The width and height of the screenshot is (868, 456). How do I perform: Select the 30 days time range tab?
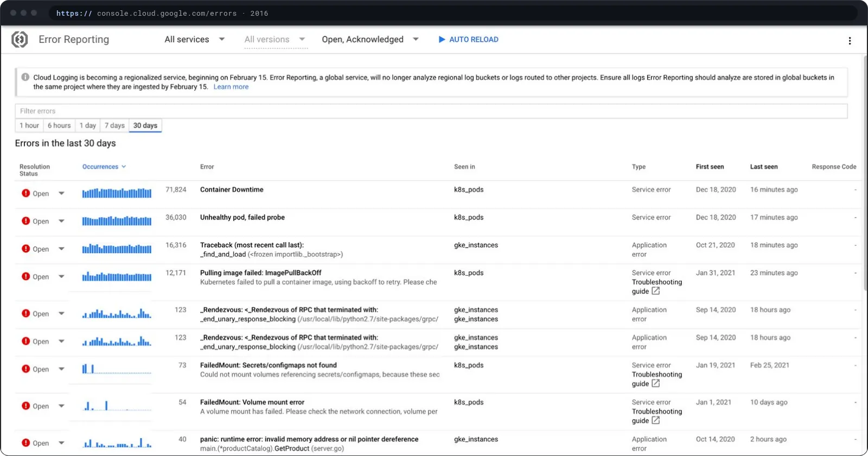145,125
